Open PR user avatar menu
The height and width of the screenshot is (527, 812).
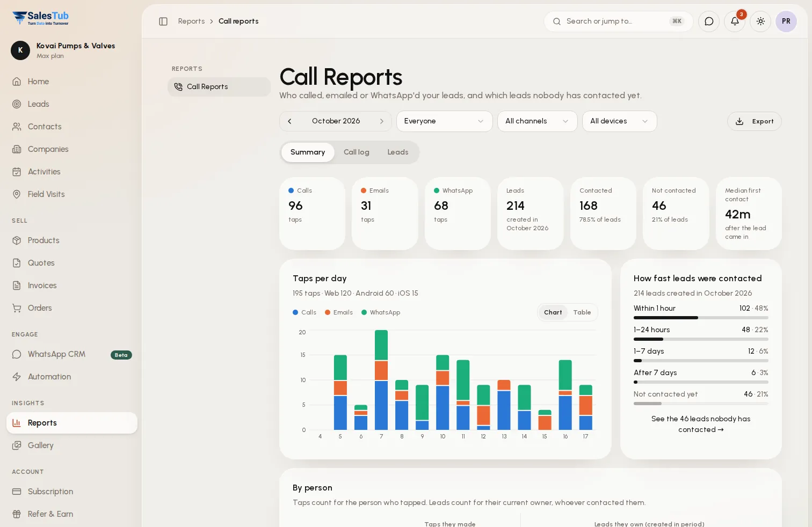point(786,21)
